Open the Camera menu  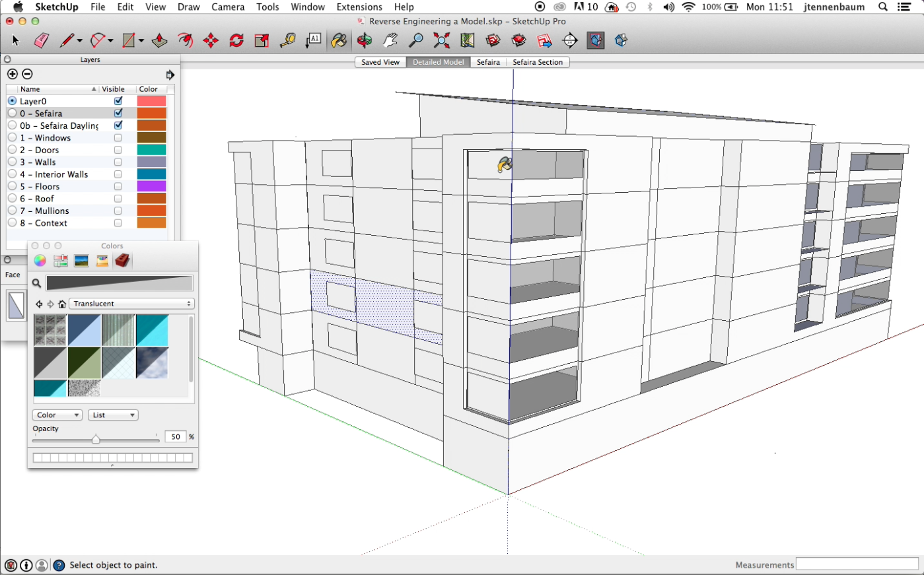coord(228,7)
